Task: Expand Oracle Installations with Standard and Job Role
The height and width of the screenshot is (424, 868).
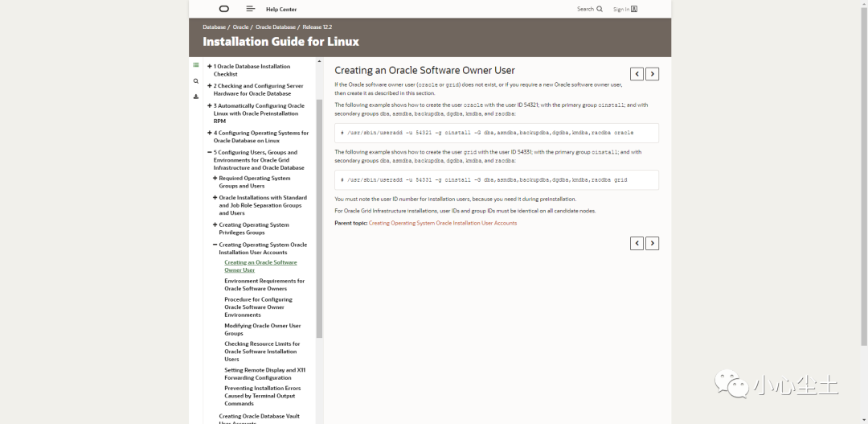Action: 215,198
